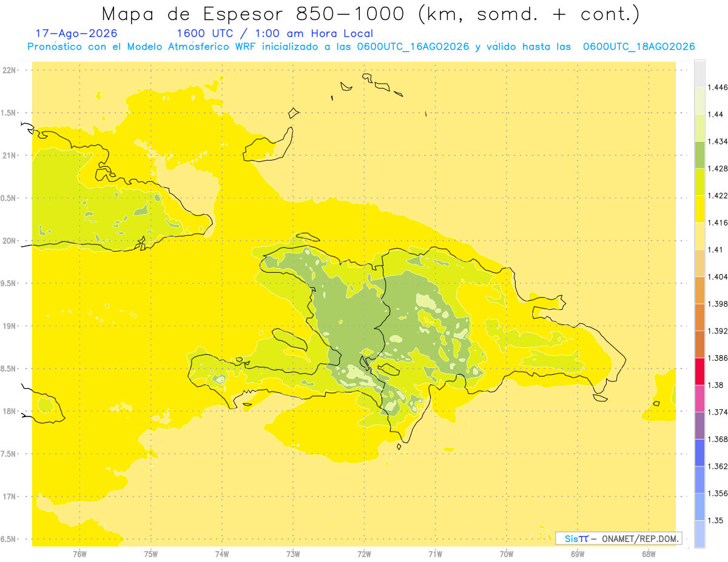Click the colorbar value '1.392'

pos(718,331)
